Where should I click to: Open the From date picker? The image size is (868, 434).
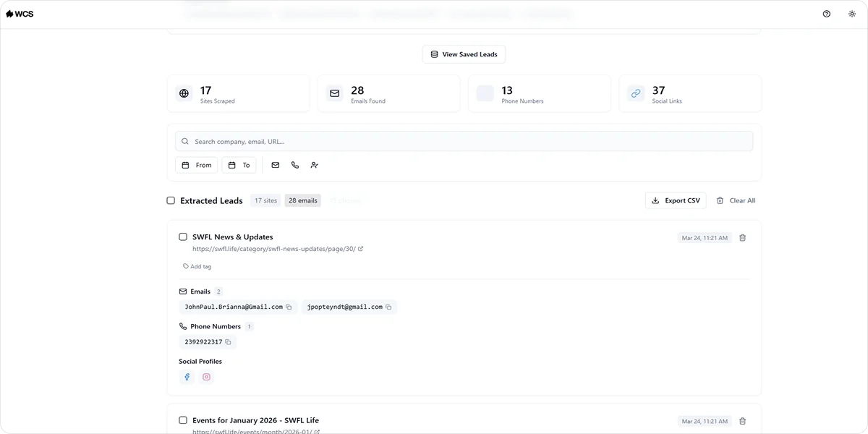pyautogui.click(x=196, y=165)
